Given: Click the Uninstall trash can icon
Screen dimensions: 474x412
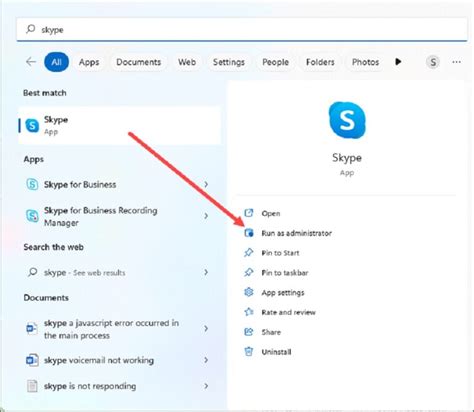Looking at the screenshot, I should tap(249, 351).
